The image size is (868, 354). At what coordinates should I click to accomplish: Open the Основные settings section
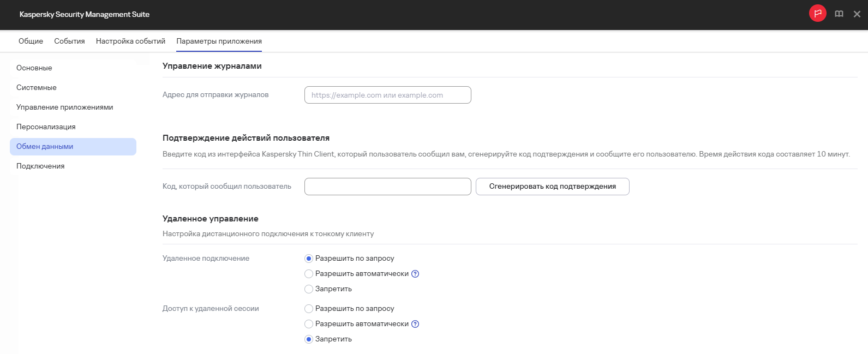(x=34, y=68)
